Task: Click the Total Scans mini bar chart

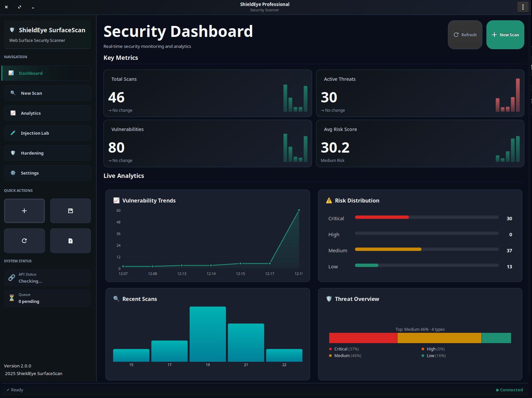Action: (295, 98)
